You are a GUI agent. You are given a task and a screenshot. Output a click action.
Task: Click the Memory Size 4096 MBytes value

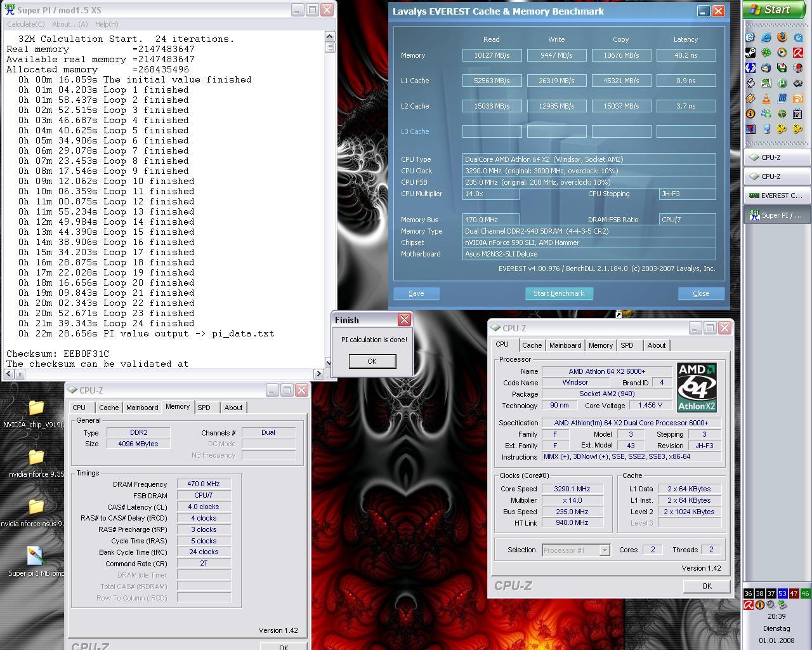click(138, 444)
